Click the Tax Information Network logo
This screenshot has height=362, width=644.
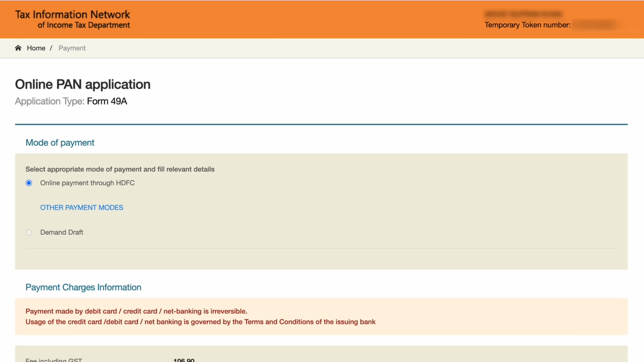pos(73,19)
